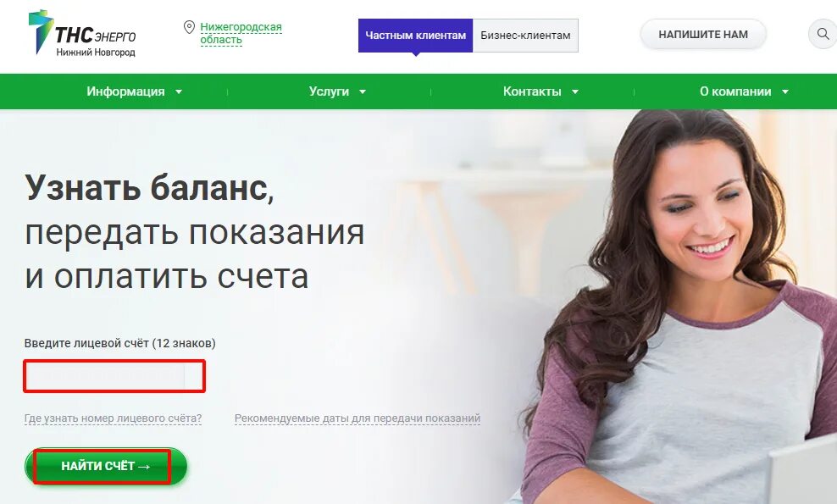
Task: Click the search magnifier icon
Action: click(x=823, y=34)
